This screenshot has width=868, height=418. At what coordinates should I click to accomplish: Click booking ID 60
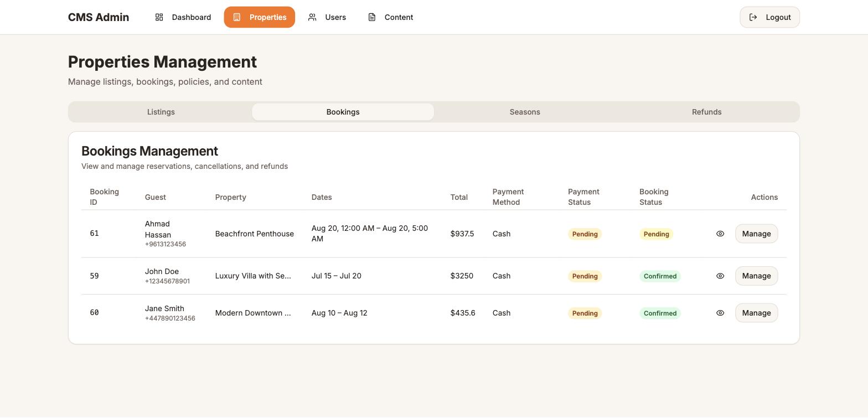94,313
